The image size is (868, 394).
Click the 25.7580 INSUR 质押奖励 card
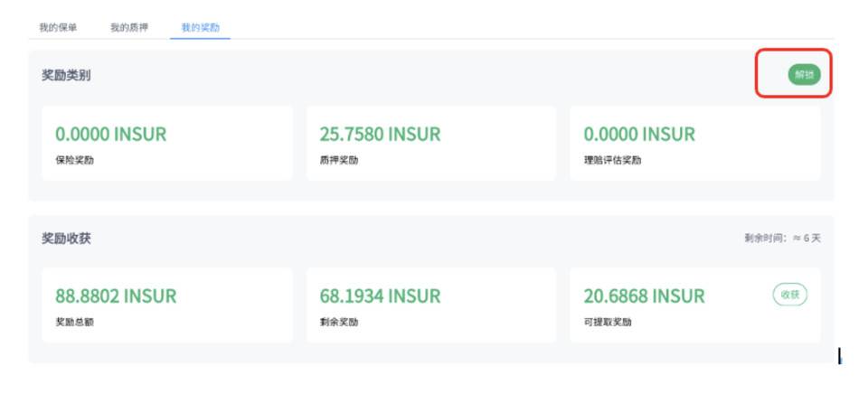[430, 144]
